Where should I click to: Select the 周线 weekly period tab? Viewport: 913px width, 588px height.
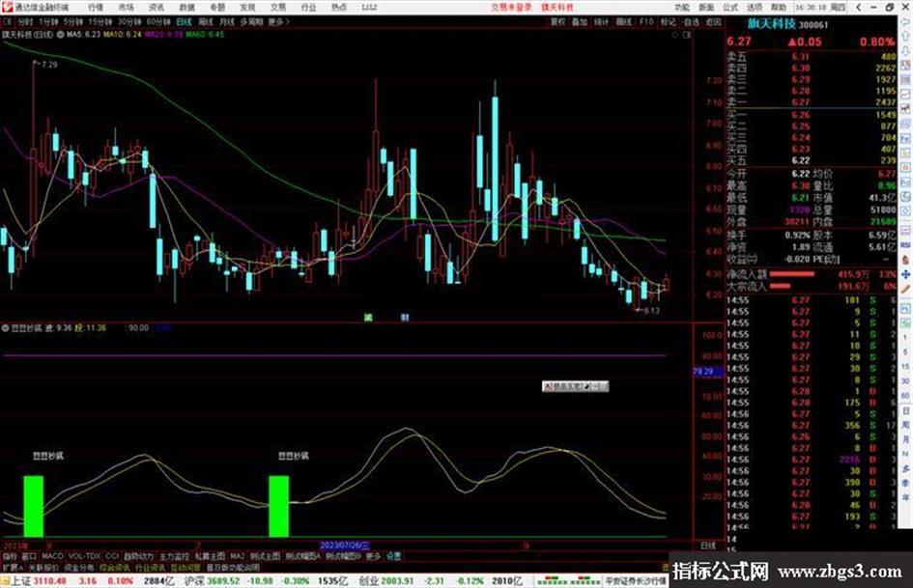206,21
